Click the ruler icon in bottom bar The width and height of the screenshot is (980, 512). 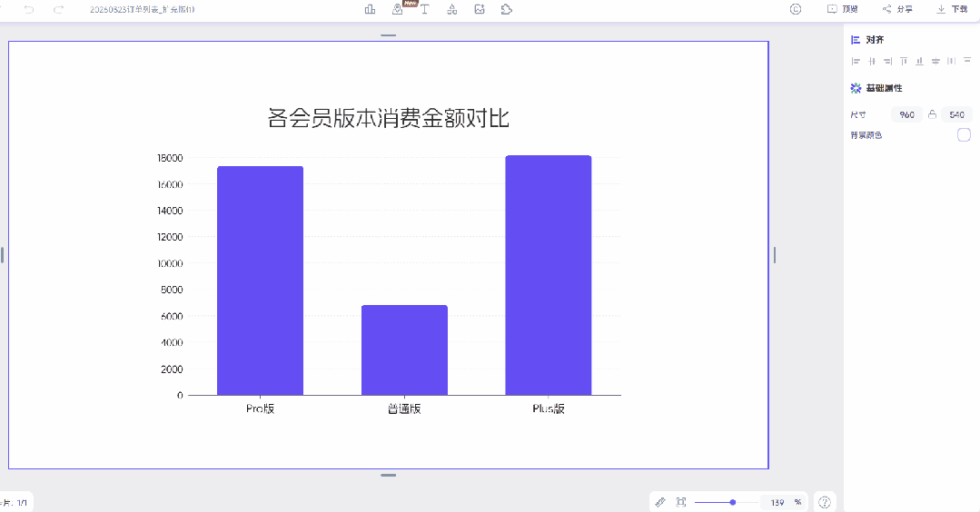click(x=660, y=502)
